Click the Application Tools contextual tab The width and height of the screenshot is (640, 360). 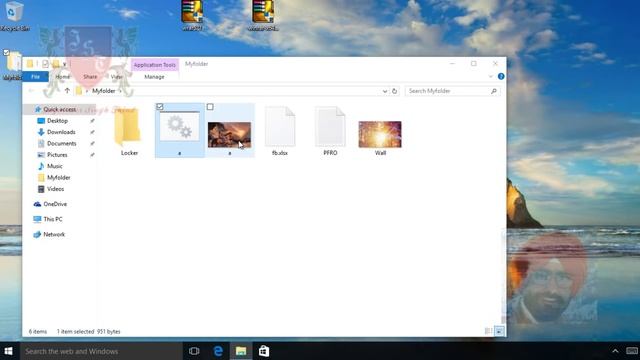pyautogui.click(x=154, y=65)
